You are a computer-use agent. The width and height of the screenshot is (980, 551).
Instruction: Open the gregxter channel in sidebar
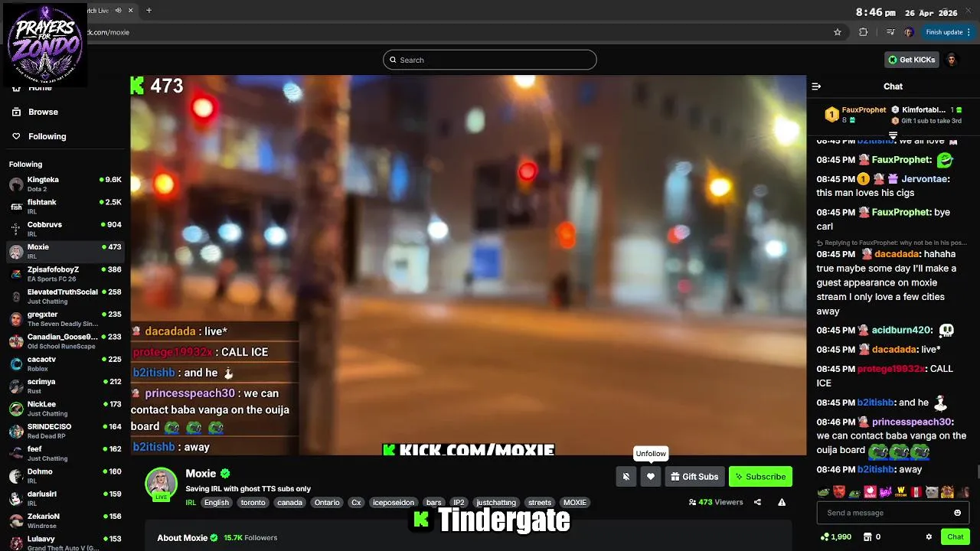point(65,318)
